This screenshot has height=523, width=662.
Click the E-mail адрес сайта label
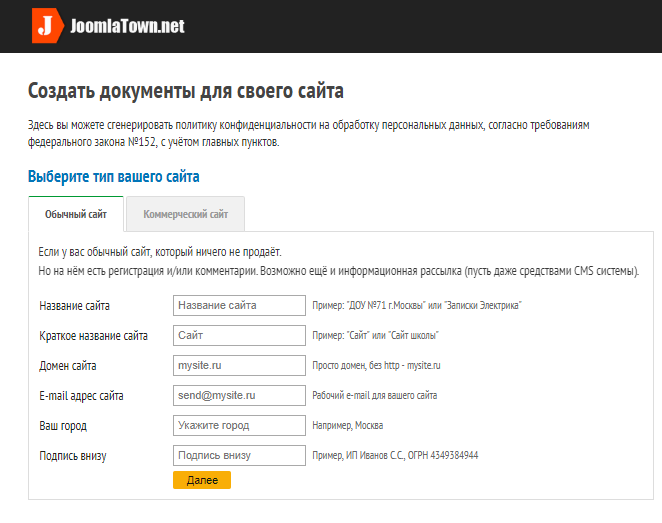(81, 396)
